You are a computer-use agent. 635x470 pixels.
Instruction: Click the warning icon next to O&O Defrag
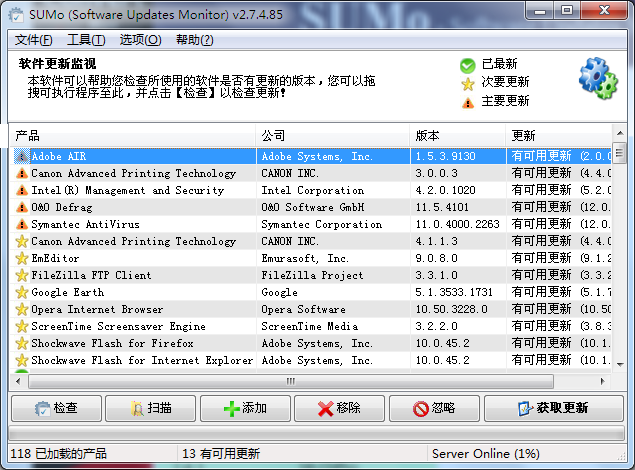click(x=21, y=207)
